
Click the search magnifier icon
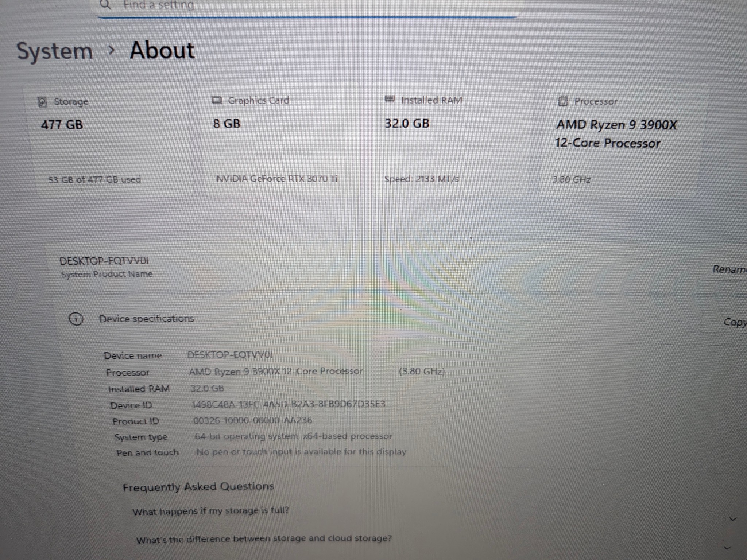(x=105, y=5)
